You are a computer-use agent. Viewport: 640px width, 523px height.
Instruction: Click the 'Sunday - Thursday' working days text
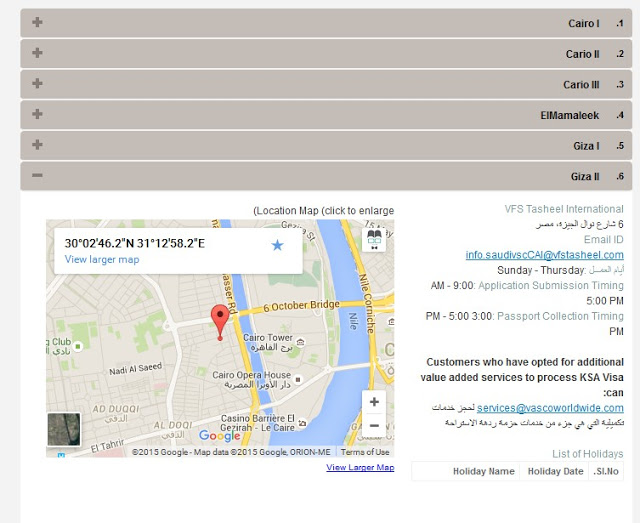click(541, 270)
